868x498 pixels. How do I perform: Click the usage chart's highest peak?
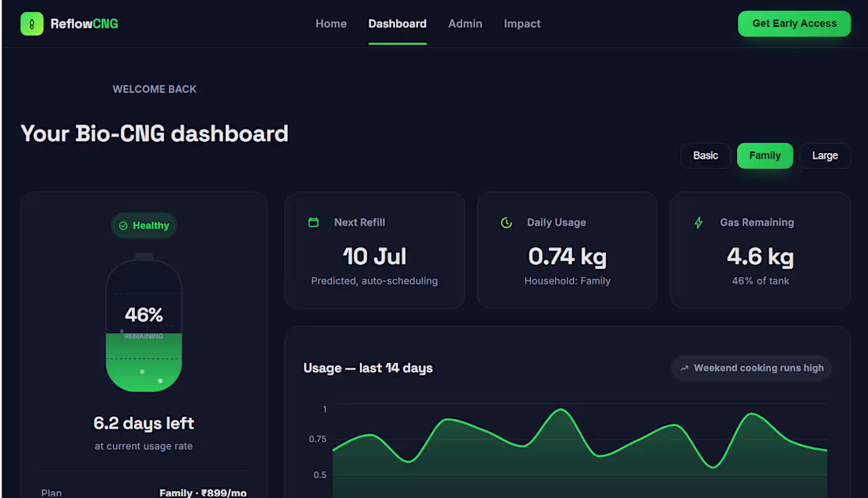pyautogui.click(x=561, y=410)
